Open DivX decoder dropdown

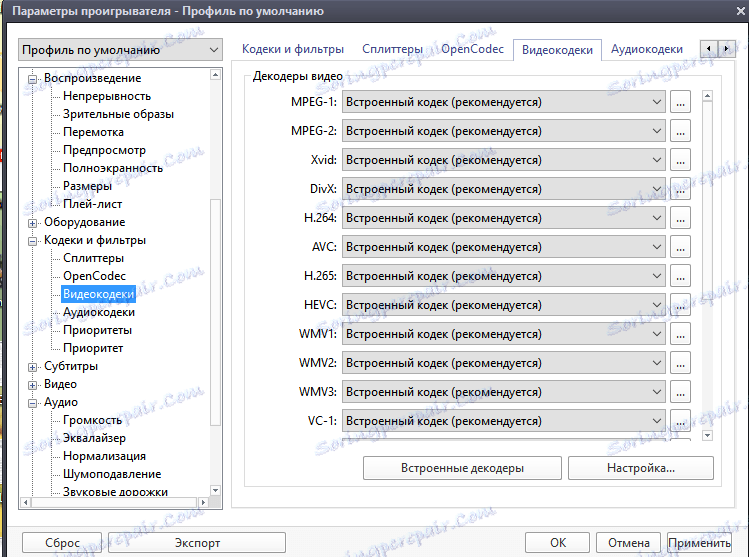click(x=503, y=189)
